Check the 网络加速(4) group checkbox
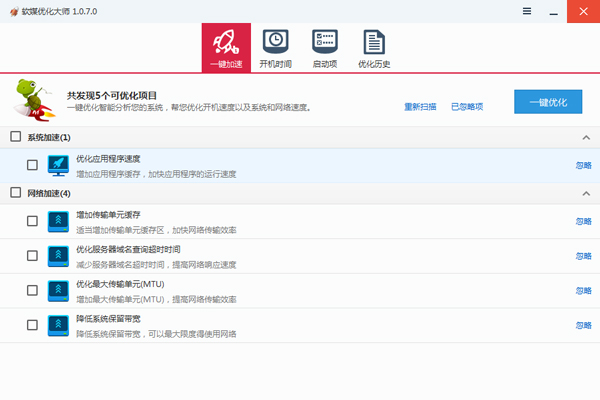This screenshot has height=400, width=600. (15, 193)
